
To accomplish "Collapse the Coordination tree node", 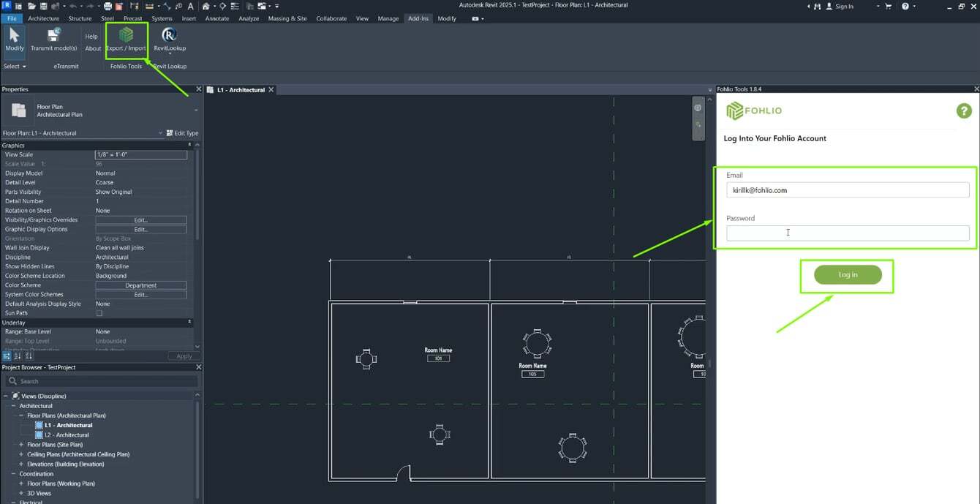I will pyautogui.click(x=13, y=474).
